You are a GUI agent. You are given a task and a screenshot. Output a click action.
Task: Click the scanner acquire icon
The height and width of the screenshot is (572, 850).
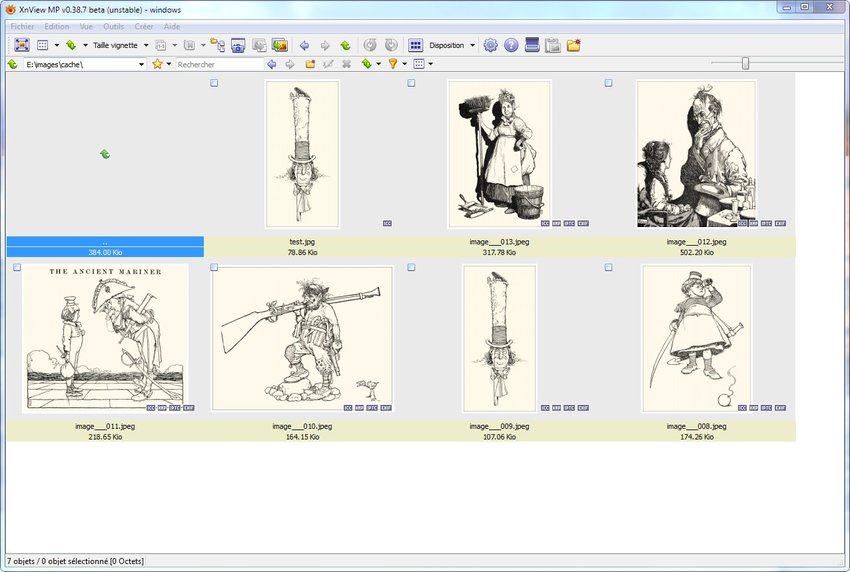tap(532, 45)
